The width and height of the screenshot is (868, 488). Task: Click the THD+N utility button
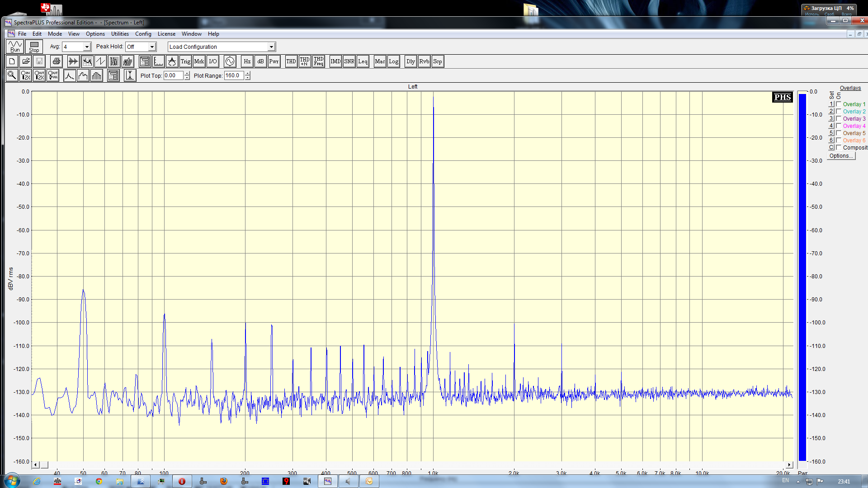tap(305, 61)
